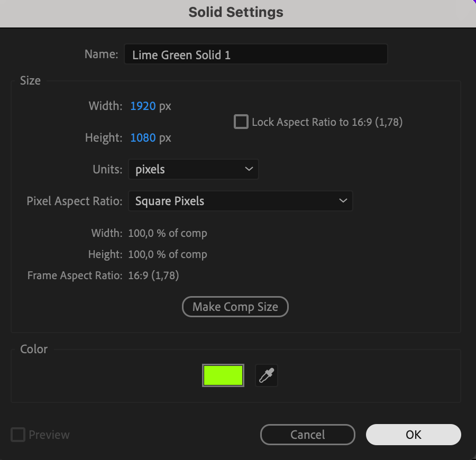476x460 pixels.
Task: Open the Units dropdown showing pixels
Action: pyautogui.click(x=193, y=170)
